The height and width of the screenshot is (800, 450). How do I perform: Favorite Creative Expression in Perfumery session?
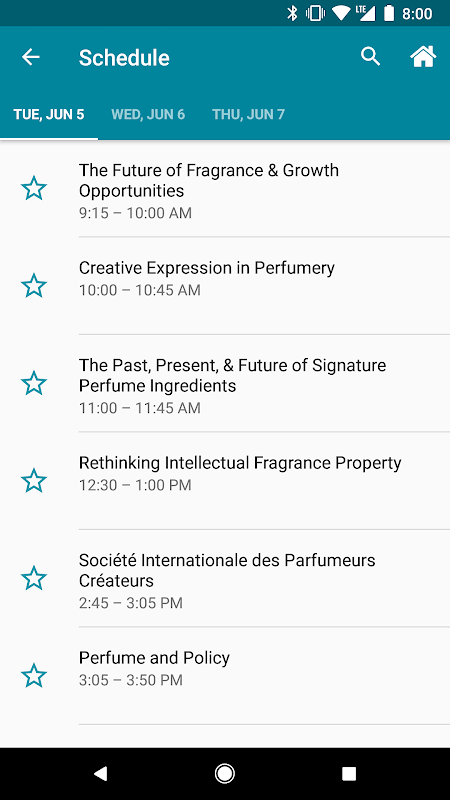tap(34, 286)
